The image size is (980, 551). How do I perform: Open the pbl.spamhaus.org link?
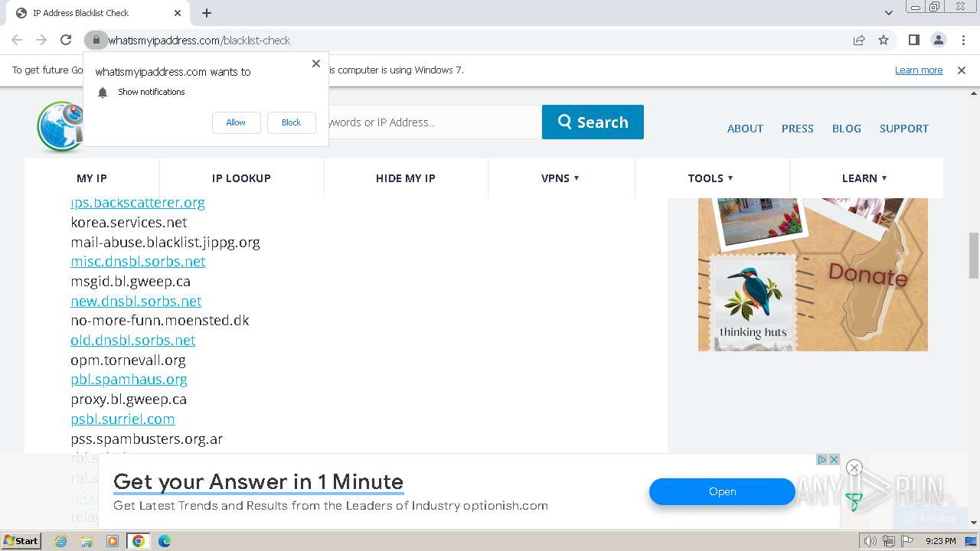pyautogui.click(x=129, y=380)
